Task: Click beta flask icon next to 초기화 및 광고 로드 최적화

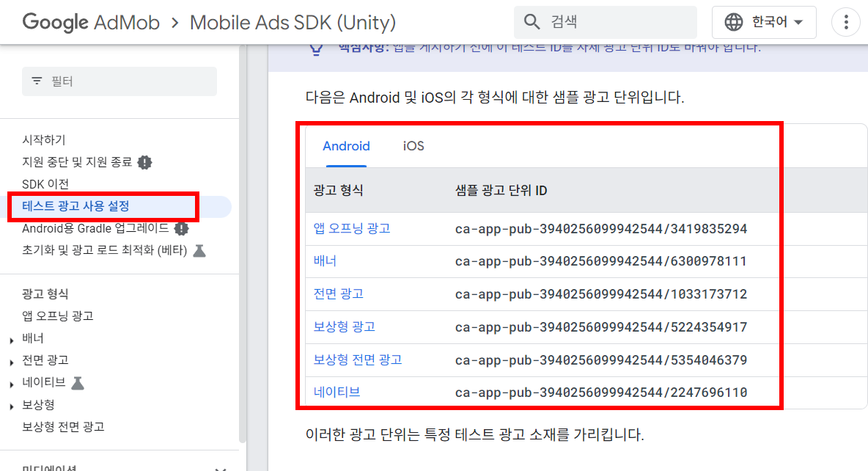Action: pos(199,250)
